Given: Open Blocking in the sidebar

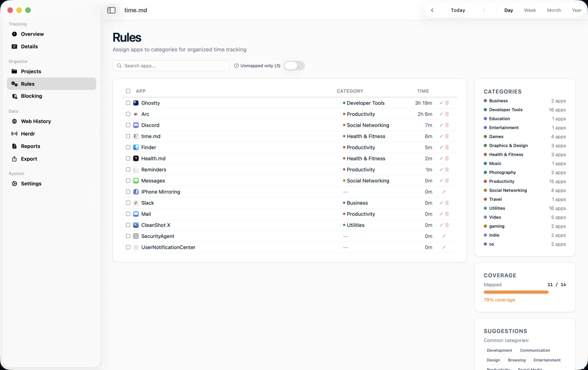Looking at the screenshot, I should 51,96.
